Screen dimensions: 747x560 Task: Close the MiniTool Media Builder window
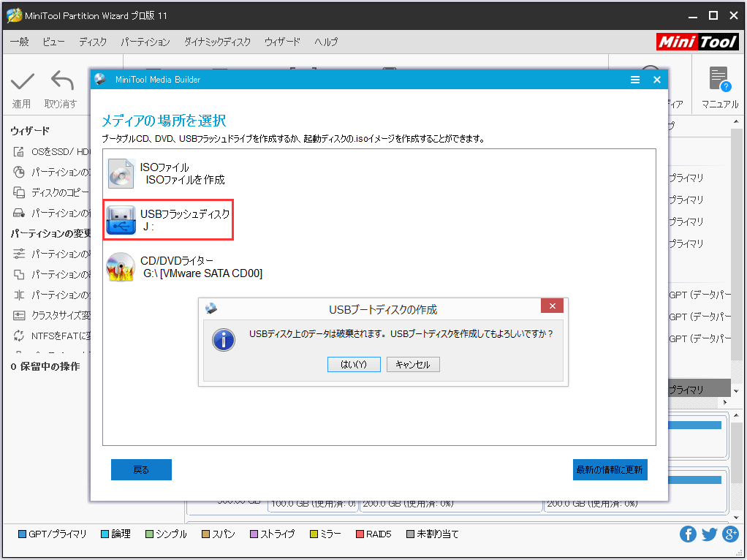657,80
